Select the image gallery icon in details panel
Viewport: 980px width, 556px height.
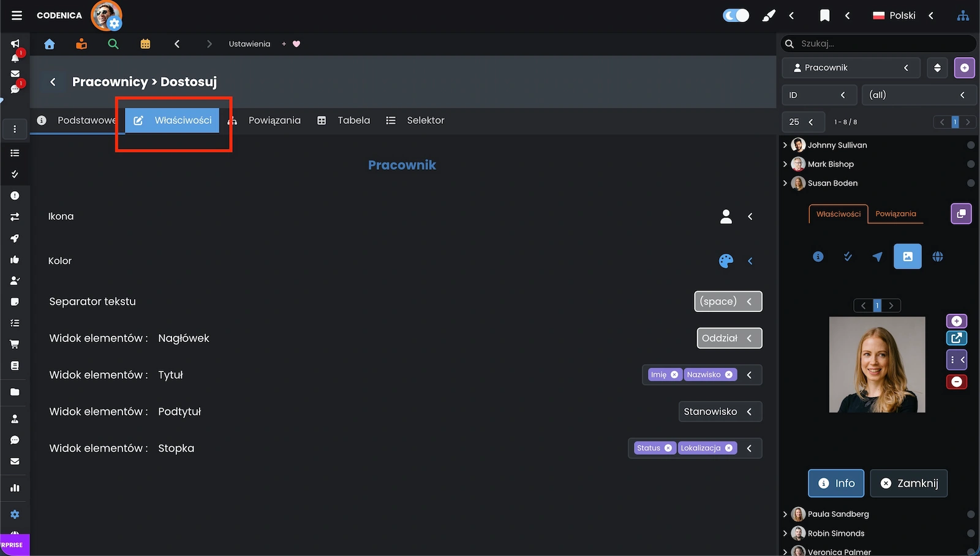907,257
